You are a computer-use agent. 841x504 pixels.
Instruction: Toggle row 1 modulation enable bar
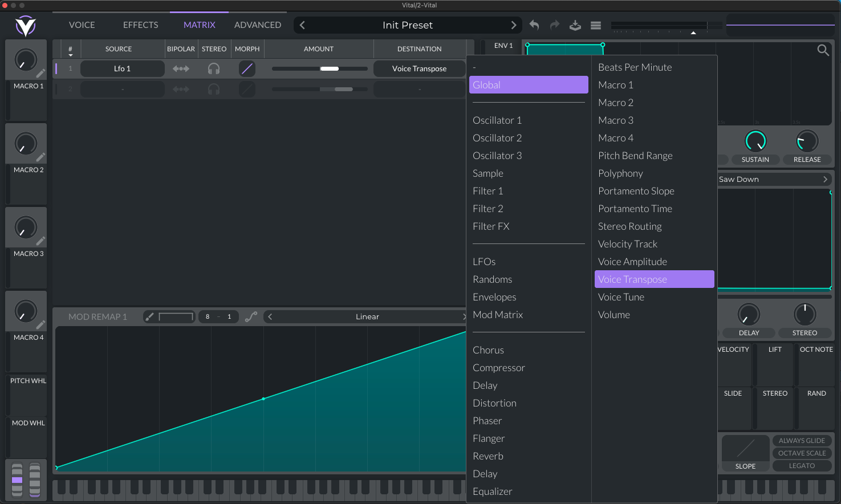tap(56, 69)
